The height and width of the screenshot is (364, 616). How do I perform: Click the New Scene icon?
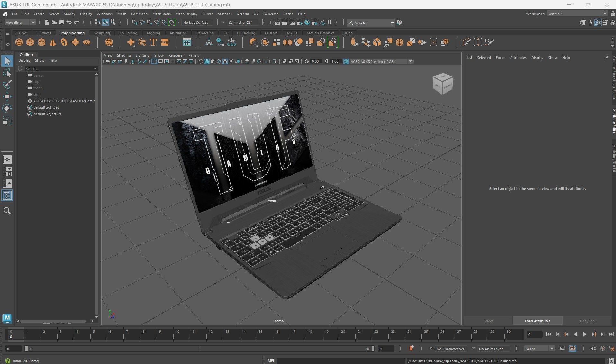47,23
